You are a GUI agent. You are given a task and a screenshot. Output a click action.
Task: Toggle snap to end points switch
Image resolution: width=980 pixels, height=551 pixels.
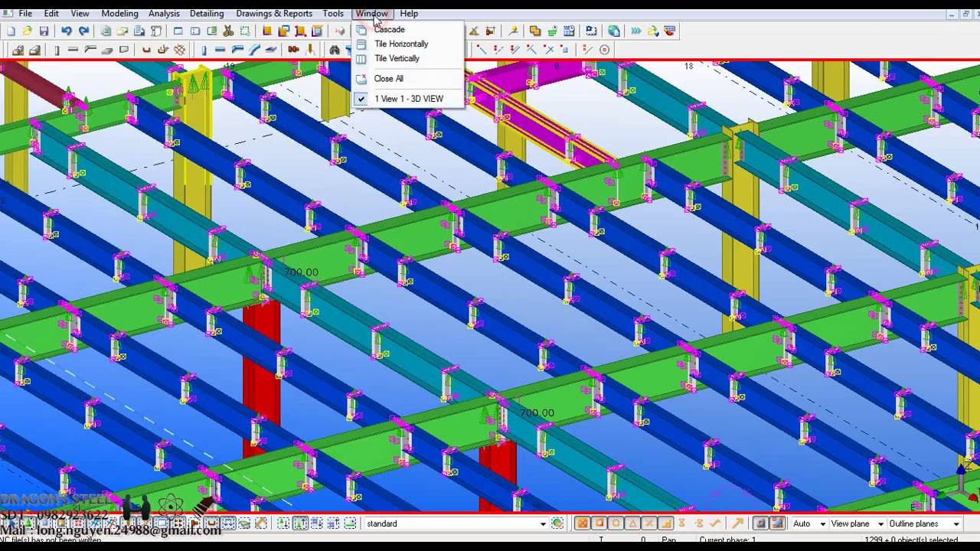click(x=599, y=523)
